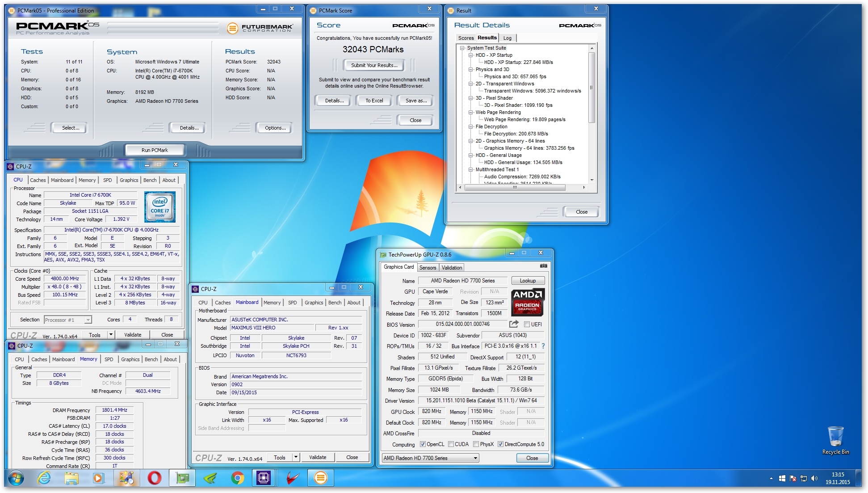Click the Lookup button in GPU-Z
The width and height of the screenshot is (868, 493).
pos(528,281)
